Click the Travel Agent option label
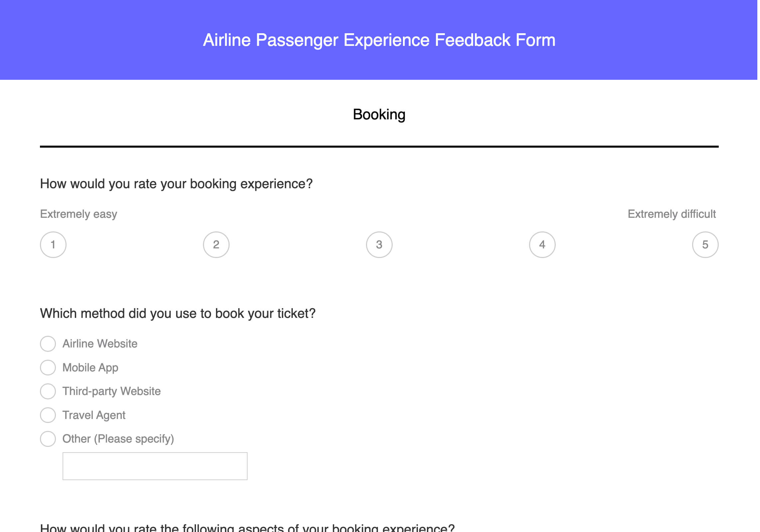The image size is (760, 532). (94, 415)
